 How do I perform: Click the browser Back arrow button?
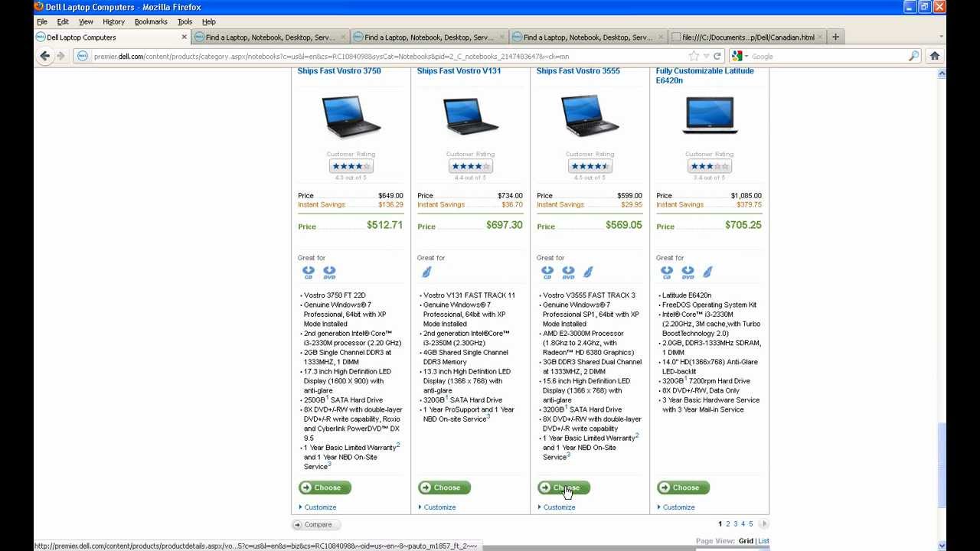(x=44, y=56)
